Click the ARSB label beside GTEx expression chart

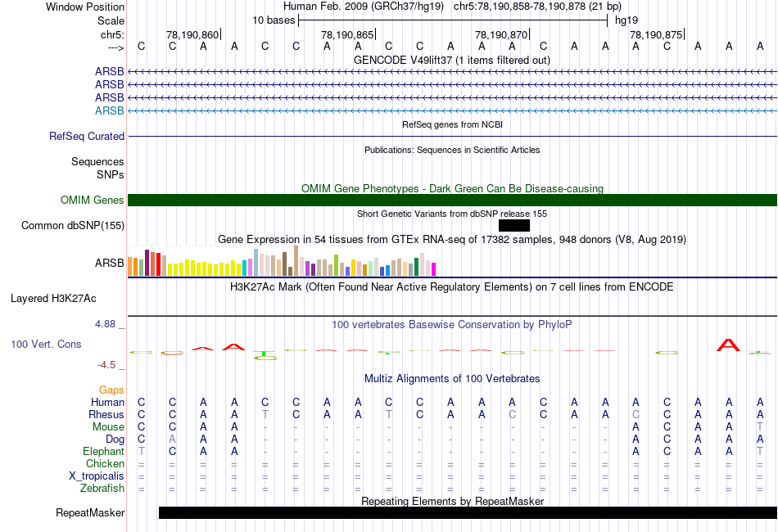coord(109,263)
